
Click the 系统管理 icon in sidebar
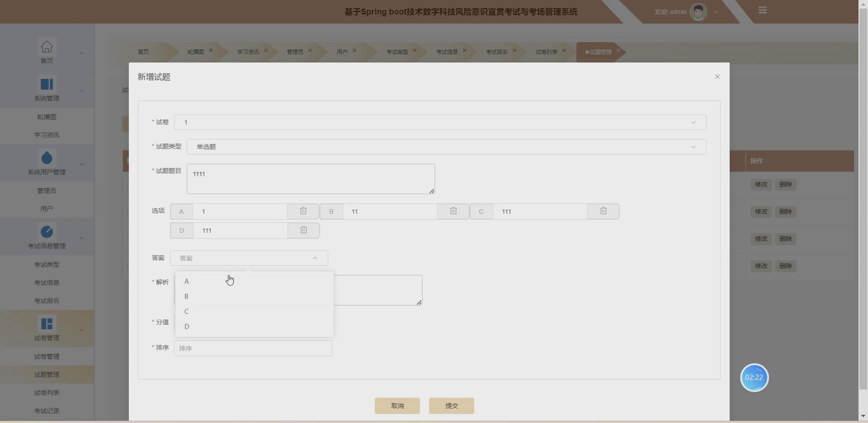coord(47,84)
